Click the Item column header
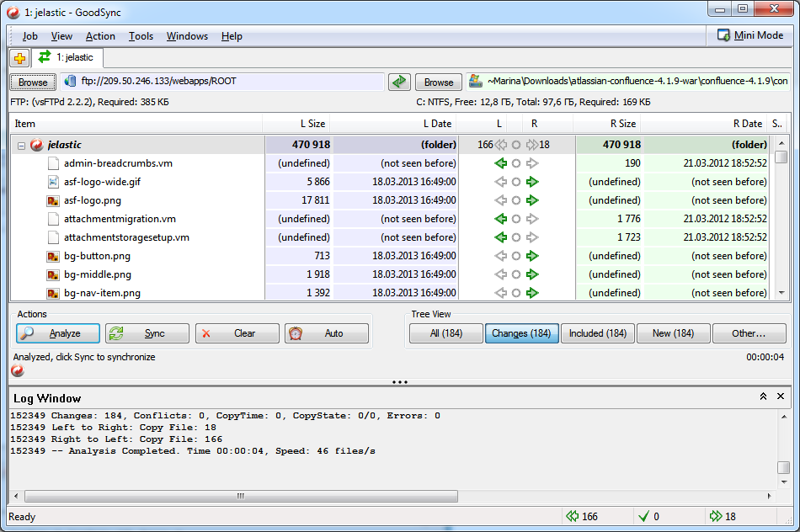The width and height of the screenshot is (800, 532). tap(136, 124)
